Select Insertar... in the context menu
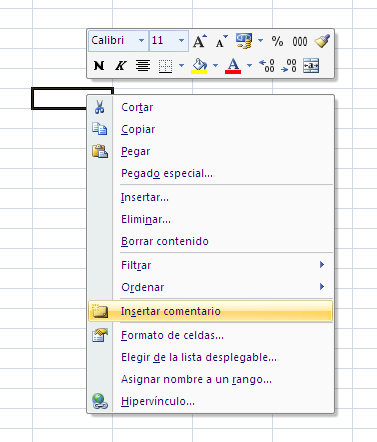This screenshot has width=377, height=442. pos(211,197)
